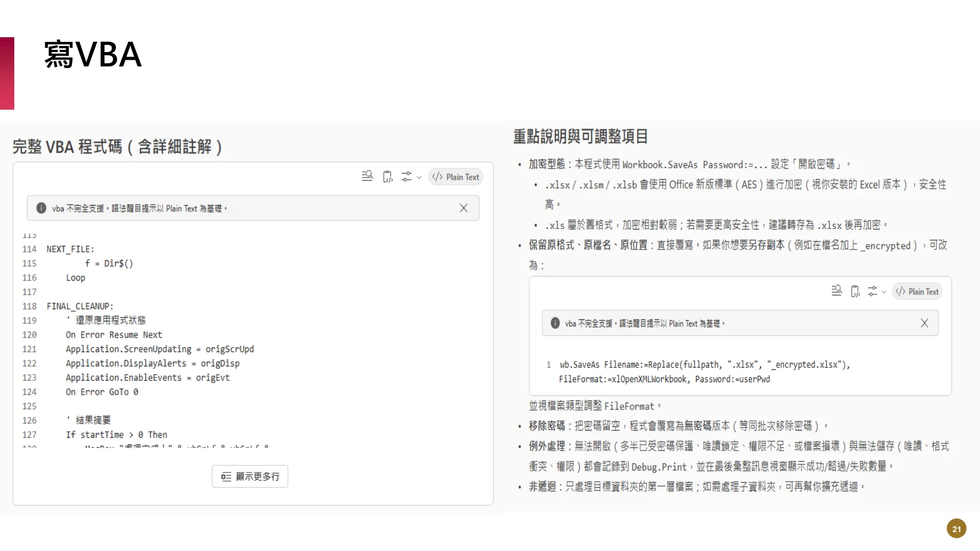
Task: Click the comment '結果摘要'
Action: [x=89, y=420]
